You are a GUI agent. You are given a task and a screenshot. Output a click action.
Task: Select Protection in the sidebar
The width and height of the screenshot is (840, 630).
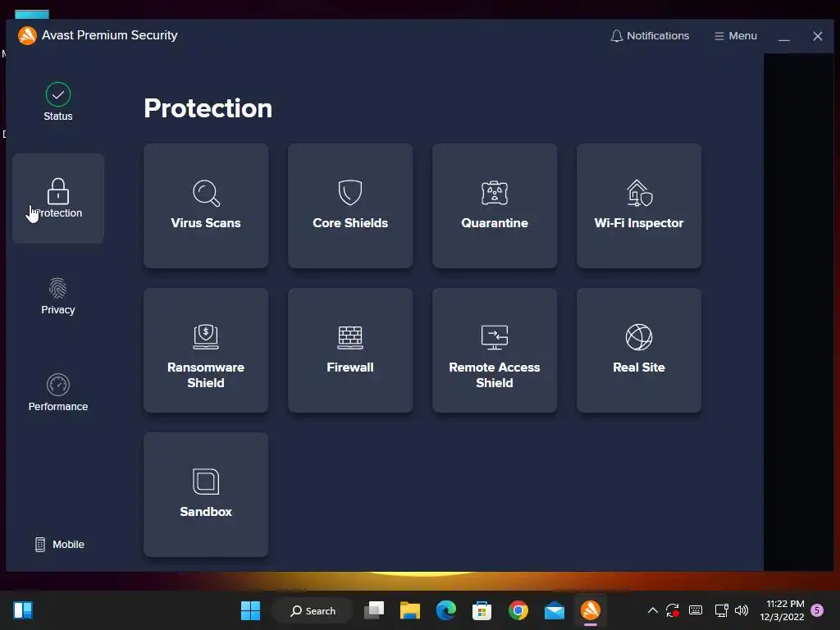click(x=58, y=199)
